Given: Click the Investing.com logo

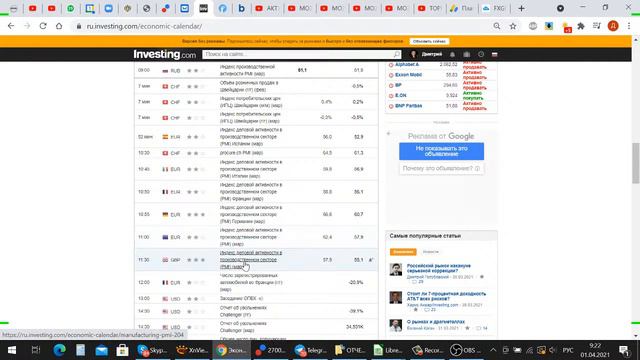Looking at the screenshot, I should coord(164,54).
